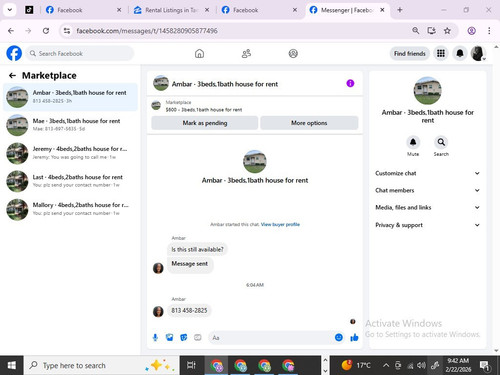The width and height of the screenshot is (500, 375).
Task: Open Ambar conversation in the chat list
Action: pyautogui.click(x=70, y=97)
